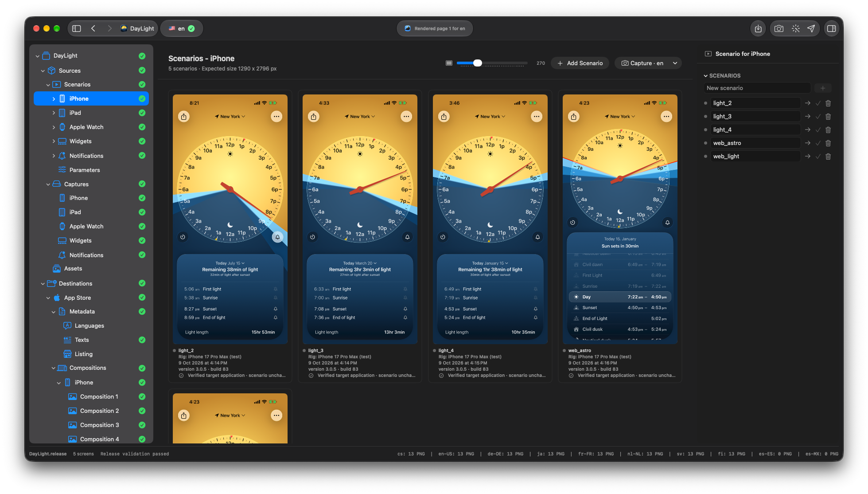Delete web_astro scenario with trash icon

tap(828, 143)
